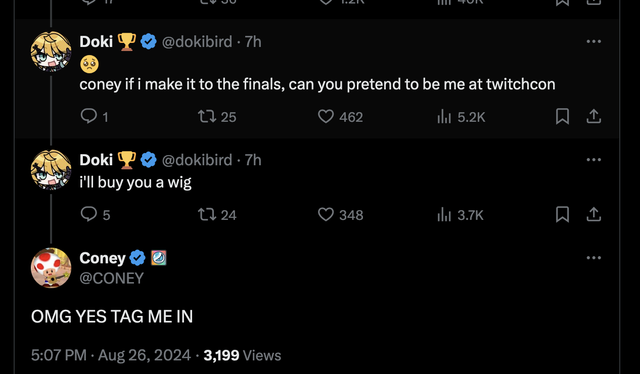The width and height of the screenshot is (640, 374).
Task: Open @dokibird handle on the twitchcon tweet
Action: point(197,42)
